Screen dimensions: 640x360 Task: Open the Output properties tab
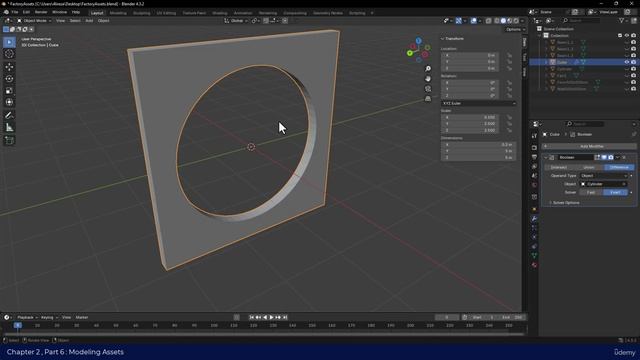click(534, 157)
